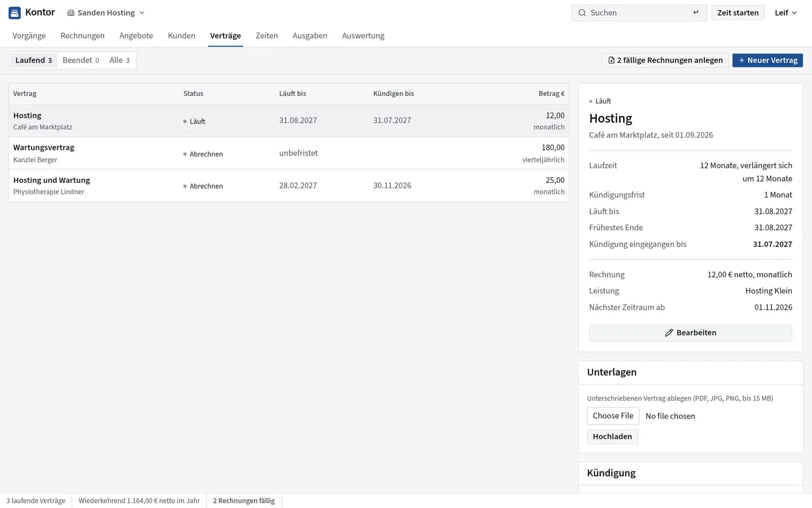Image resolution: width=812 pixels, height=508 pixels.
Task: Click the enter-key icon in search field
Action: 696,13
